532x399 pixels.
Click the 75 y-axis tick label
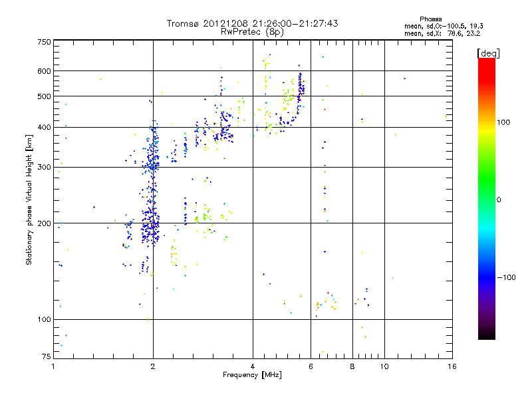point(47,356)
